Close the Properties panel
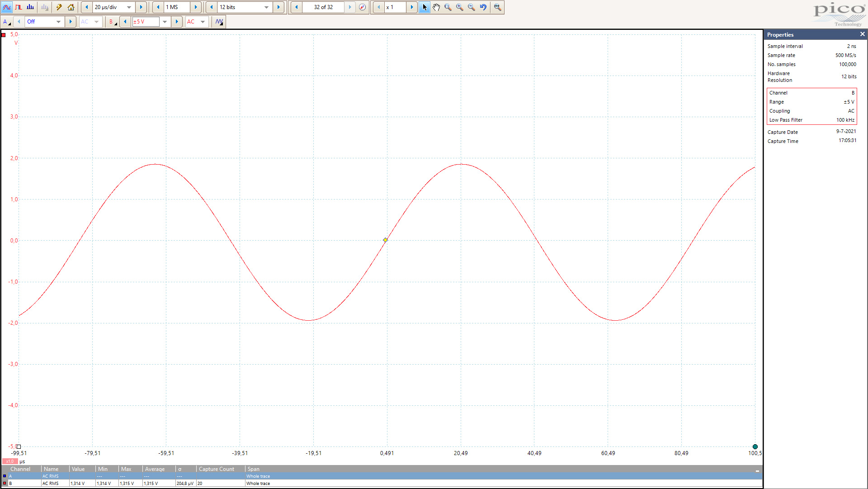This screenshot has height=489, width=868. (862, 34)
